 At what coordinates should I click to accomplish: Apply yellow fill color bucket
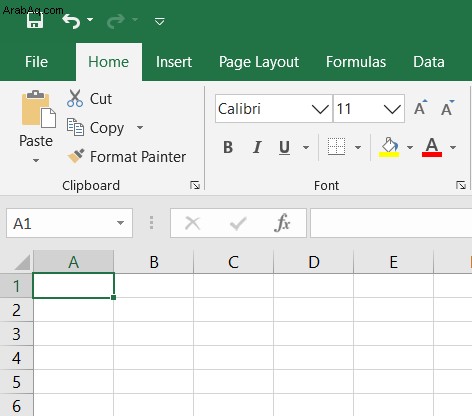[x=389, y=147]
